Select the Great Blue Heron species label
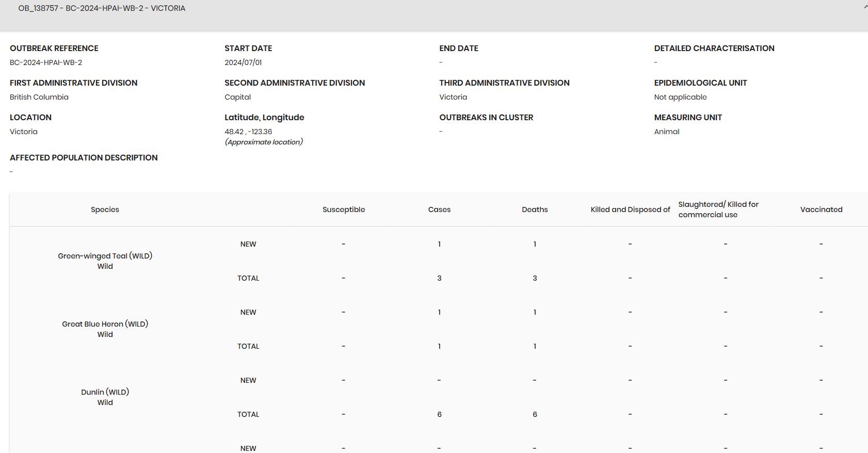This screenshot has height=453, width=868. [105, 324]
